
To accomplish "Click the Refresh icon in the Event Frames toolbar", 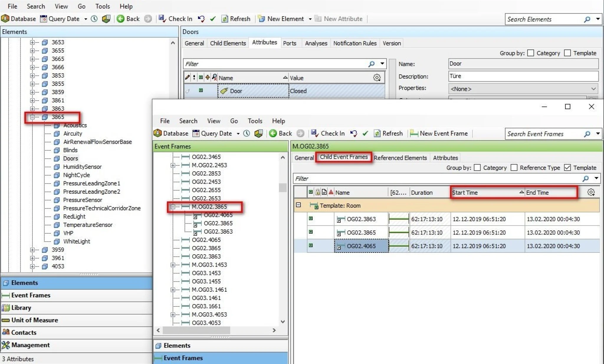I will pos(377,133).
